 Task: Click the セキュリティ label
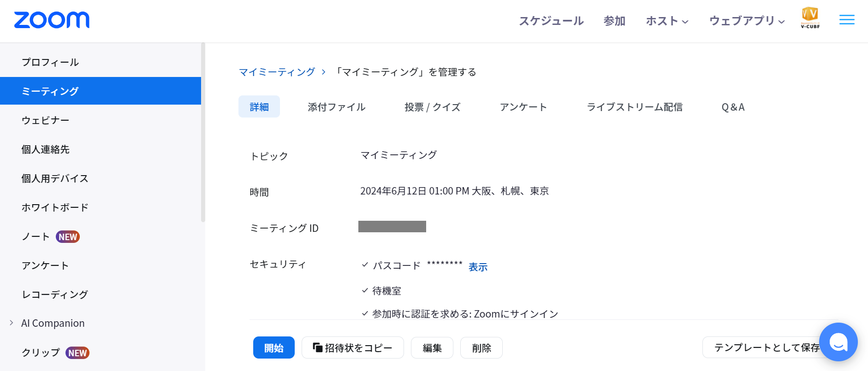tap(278, 264)
